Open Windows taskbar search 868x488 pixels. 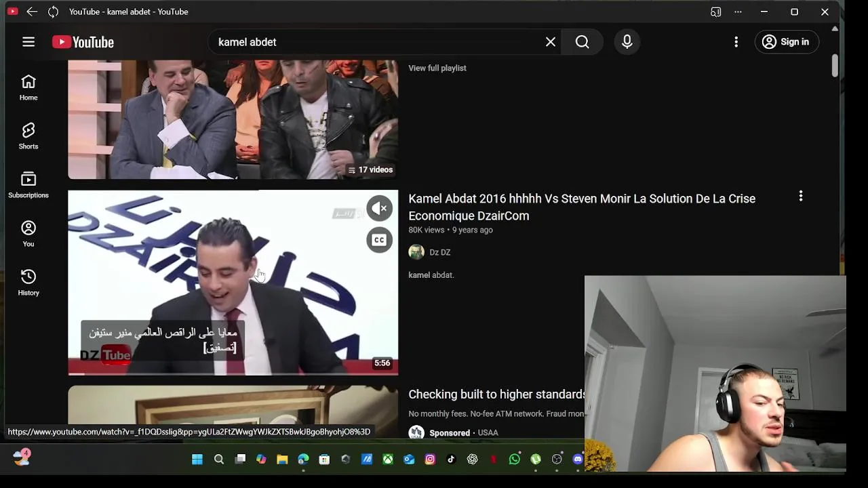pyautogui.click(x=219, y=460)
